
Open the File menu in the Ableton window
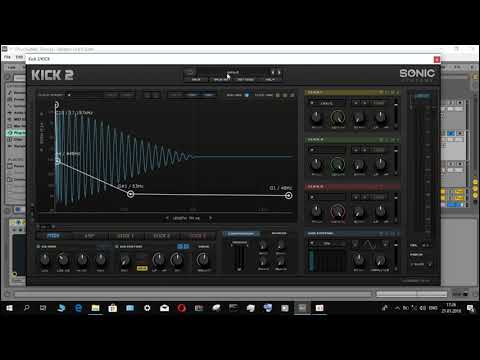(7, 57)
